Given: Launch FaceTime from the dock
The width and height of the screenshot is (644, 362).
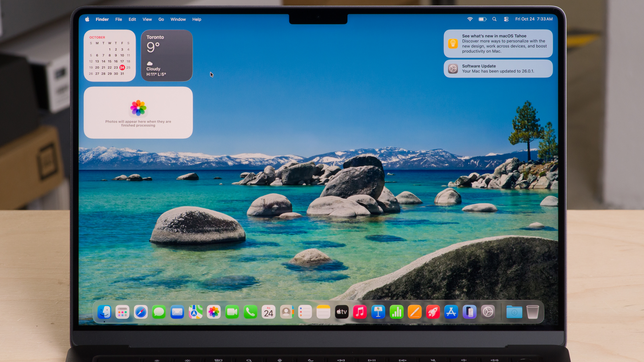Looking at the screenshot, I should (232, 312).
